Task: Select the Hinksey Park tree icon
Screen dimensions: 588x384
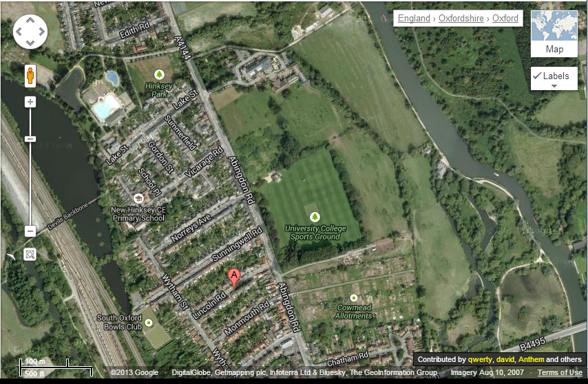Action: point(159,74)
